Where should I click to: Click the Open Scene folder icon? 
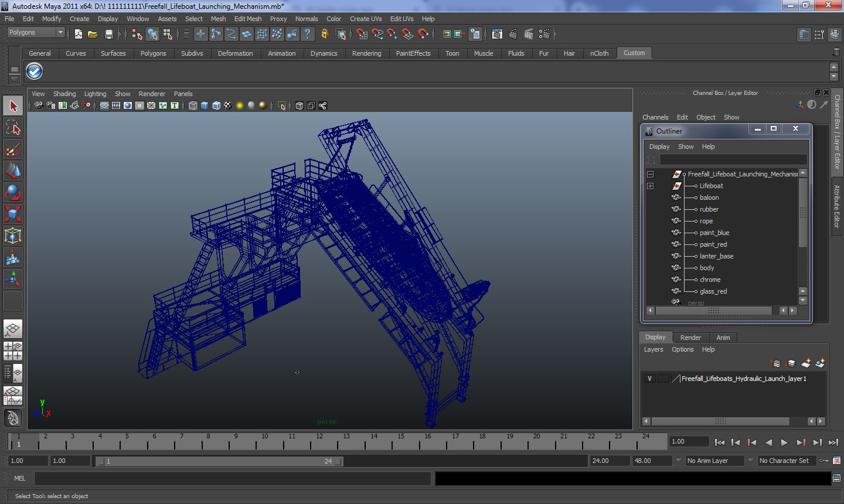click(93, 35)
